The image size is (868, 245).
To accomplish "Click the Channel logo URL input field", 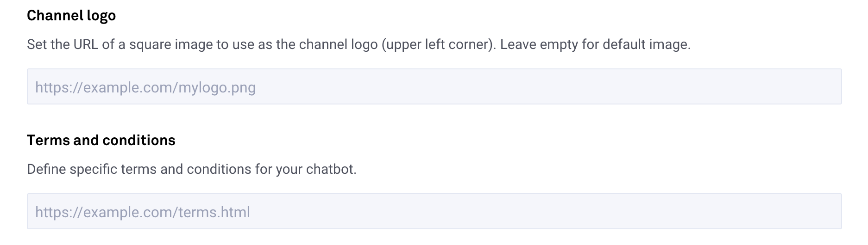I will point(434,86).
